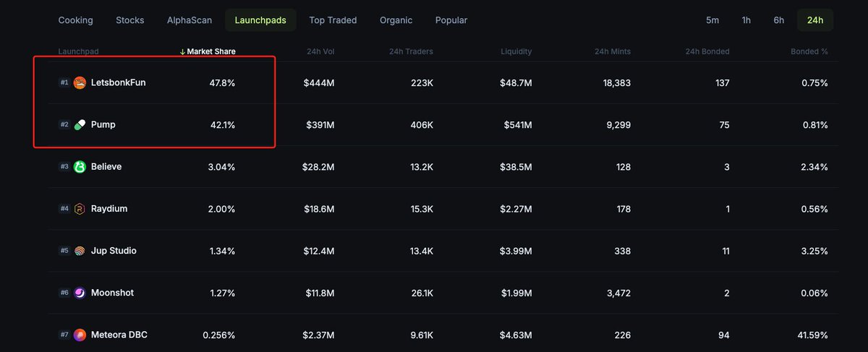Screen dimensions: 868x352
Task: Select the Launchpads tab
Action: tap(260, 20)
